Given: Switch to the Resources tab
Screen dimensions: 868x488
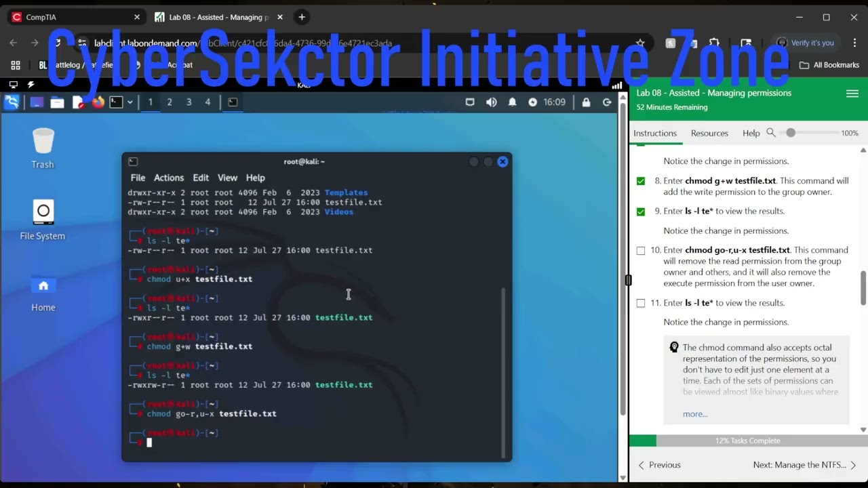Looking at the screenshot, I should (x=709, y=133).
